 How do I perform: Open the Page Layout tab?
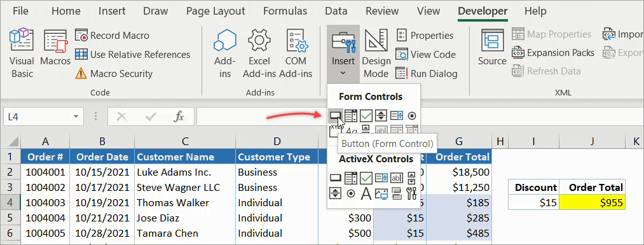point(216,11)
